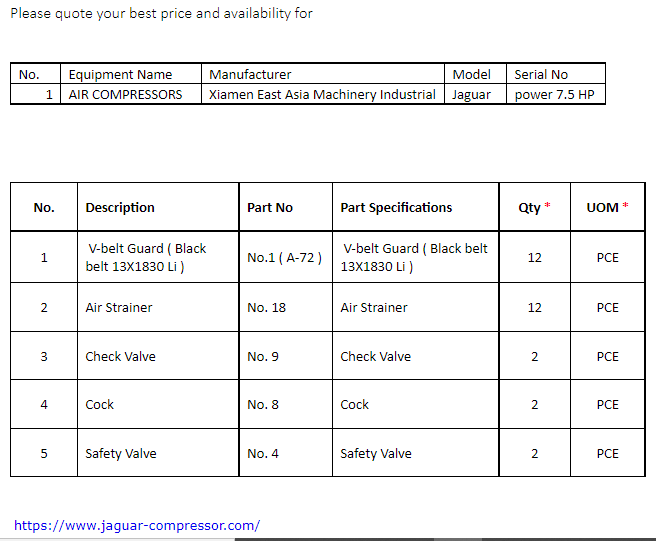Click the AIR COMPRESSORS equipment name cell
Viewport: 656px width, 541px height.
pyautogui.click(x=131, y=94)
